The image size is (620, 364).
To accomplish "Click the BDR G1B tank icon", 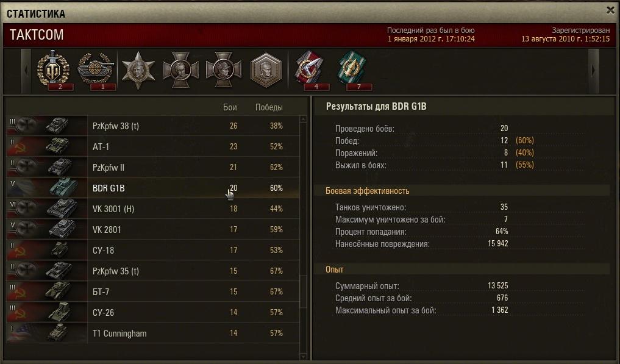I will tap(63, 187).
